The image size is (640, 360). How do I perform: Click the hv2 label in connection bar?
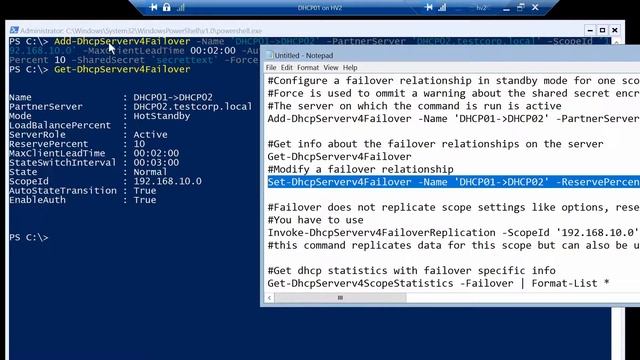[x=481, y=8]
